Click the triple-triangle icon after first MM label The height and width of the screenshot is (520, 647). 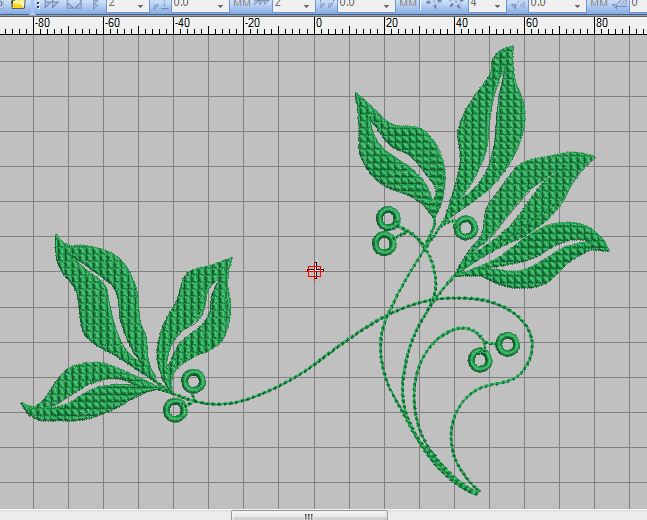tap(261, 4)
